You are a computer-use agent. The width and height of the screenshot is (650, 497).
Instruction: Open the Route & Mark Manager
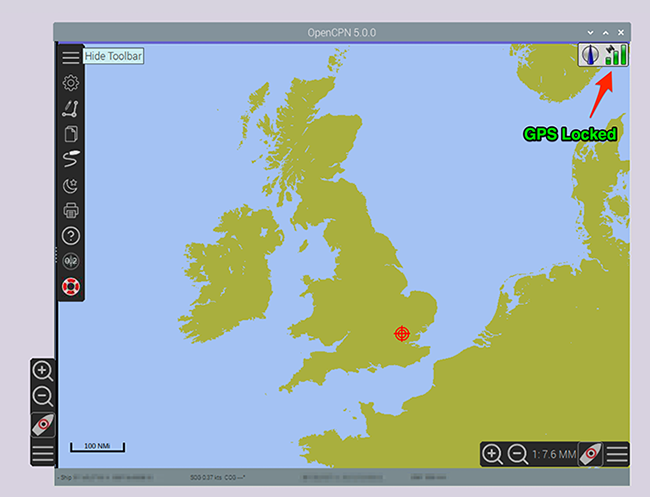[70, 134]
